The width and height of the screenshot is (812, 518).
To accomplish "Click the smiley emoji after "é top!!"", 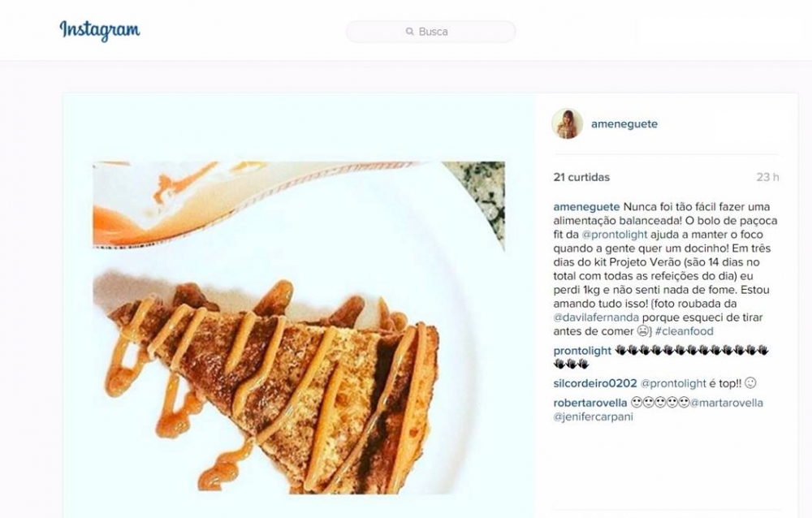I will tap(750, 383).
